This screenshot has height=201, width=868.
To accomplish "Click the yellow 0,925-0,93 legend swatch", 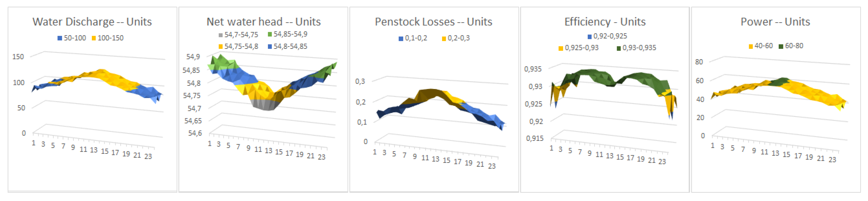I will tap(561, 48).
